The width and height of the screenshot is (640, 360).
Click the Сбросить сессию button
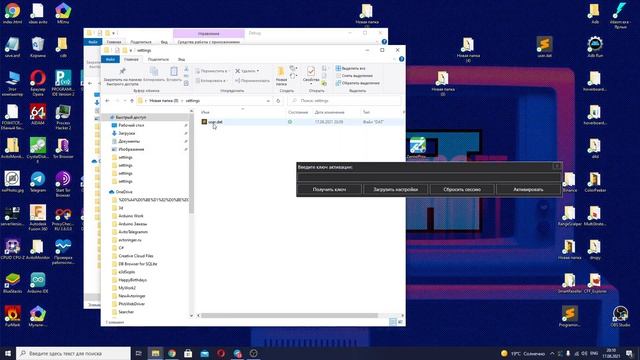click(462, 189)
